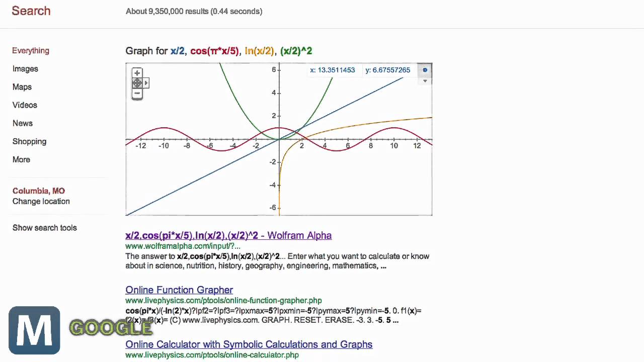Click the pan arrows icon on graph
This screenshot has height=362, width=644.
click(137, 83)
